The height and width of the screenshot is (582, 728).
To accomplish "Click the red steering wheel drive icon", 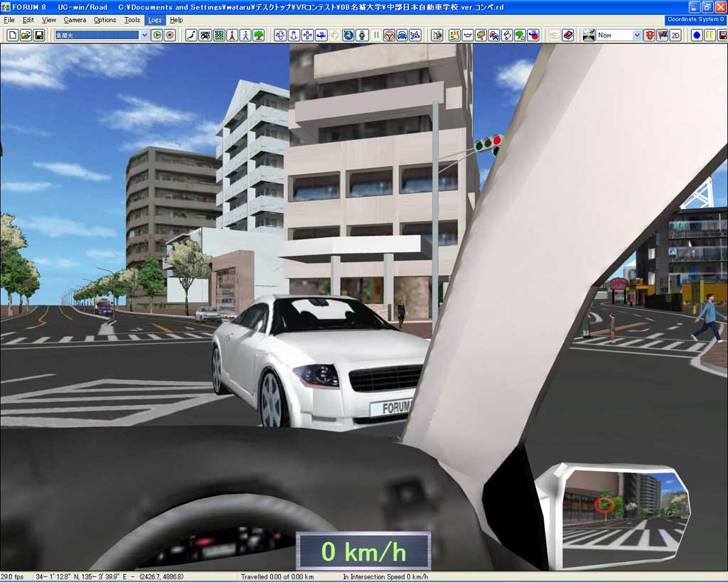I will coord(389,36).
